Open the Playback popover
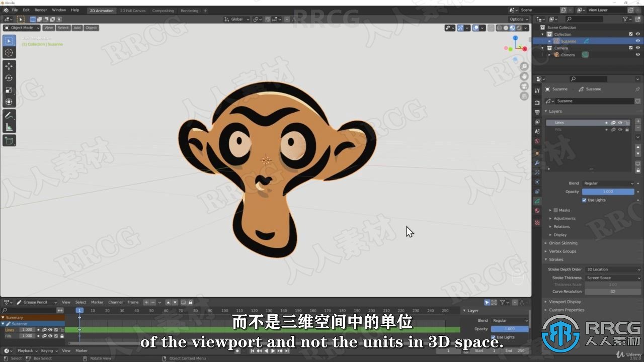 click(x=28, y=350)
